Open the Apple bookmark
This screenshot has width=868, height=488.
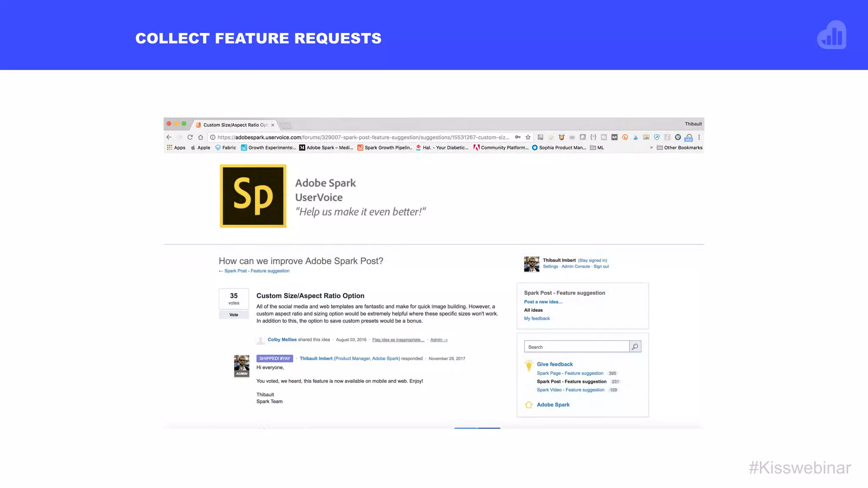(200, 147)
